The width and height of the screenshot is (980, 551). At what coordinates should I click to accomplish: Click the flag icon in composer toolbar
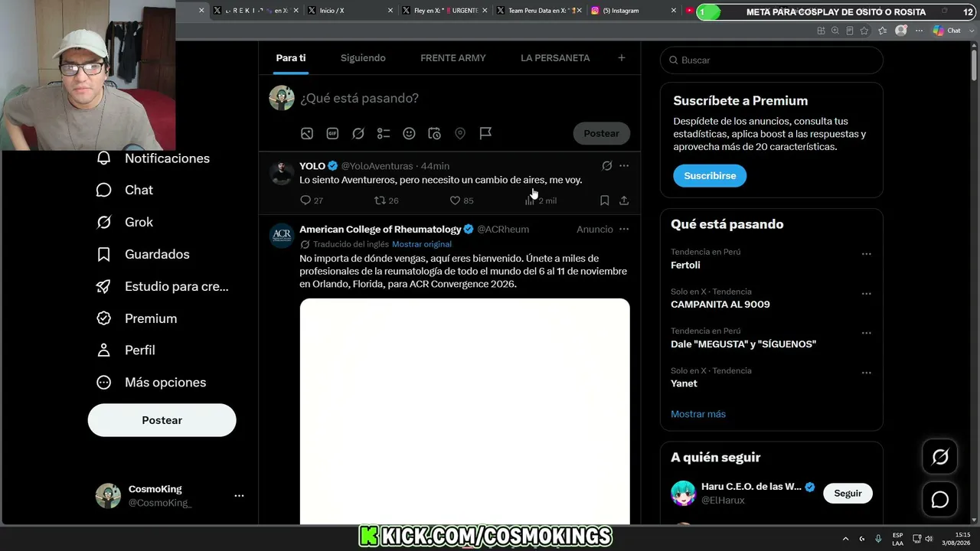(x=485, y=133)
